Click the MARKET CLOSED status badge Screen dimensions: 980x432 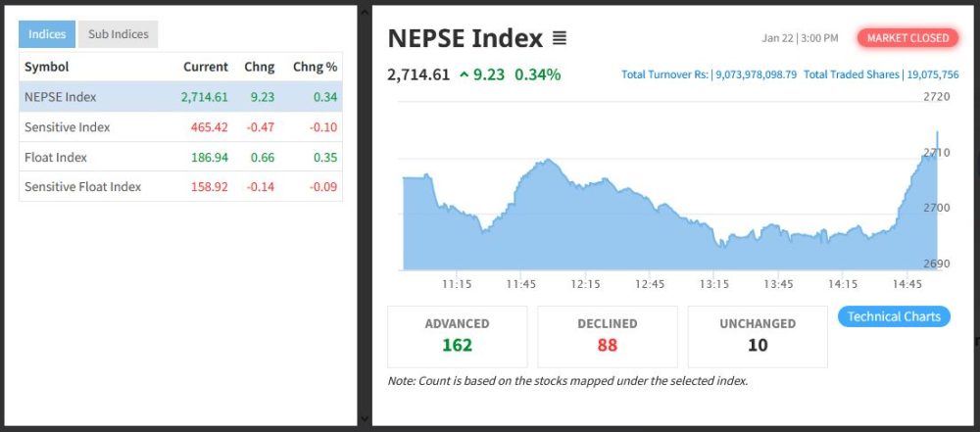coord(908,38)
